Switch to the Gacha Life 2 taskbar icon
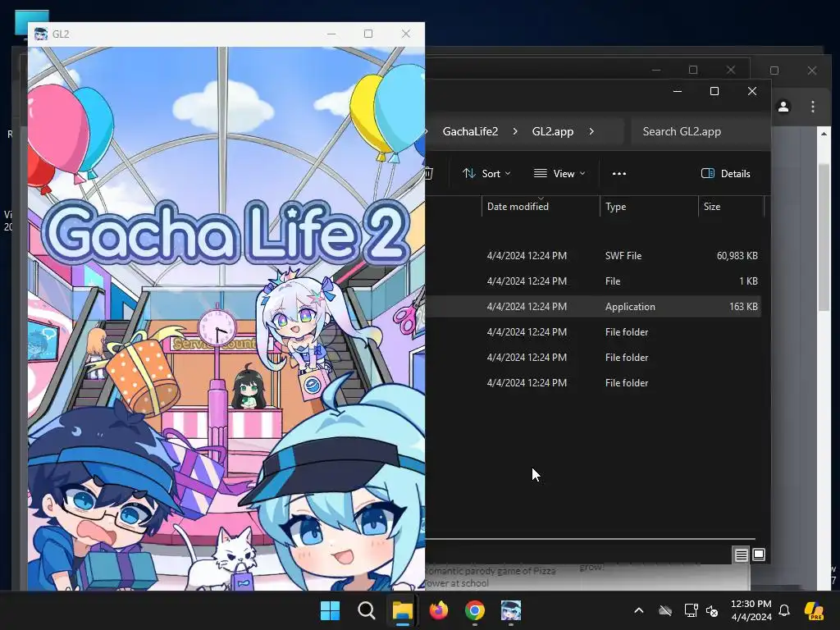 (x=511, y=610)
